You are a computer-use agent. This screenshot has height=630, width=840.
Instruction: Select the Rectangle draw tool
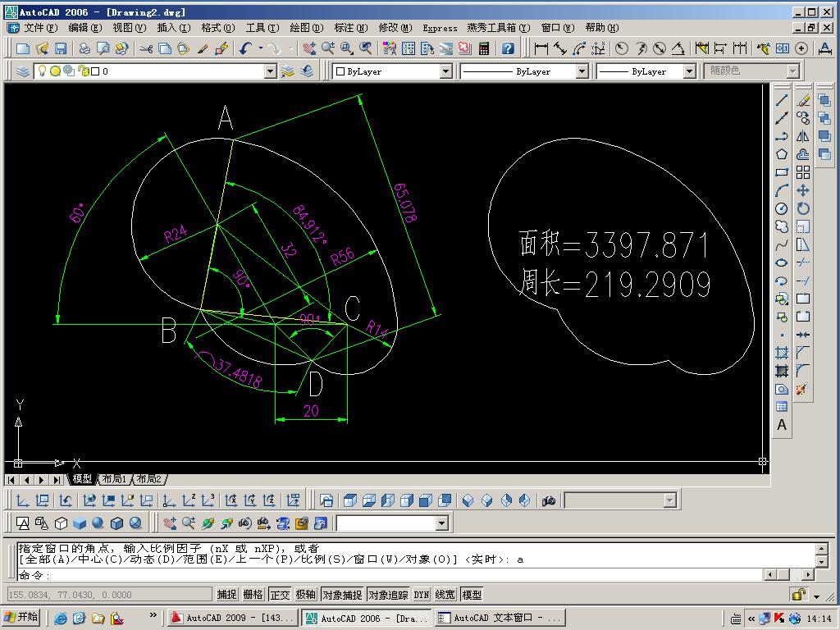782,172
